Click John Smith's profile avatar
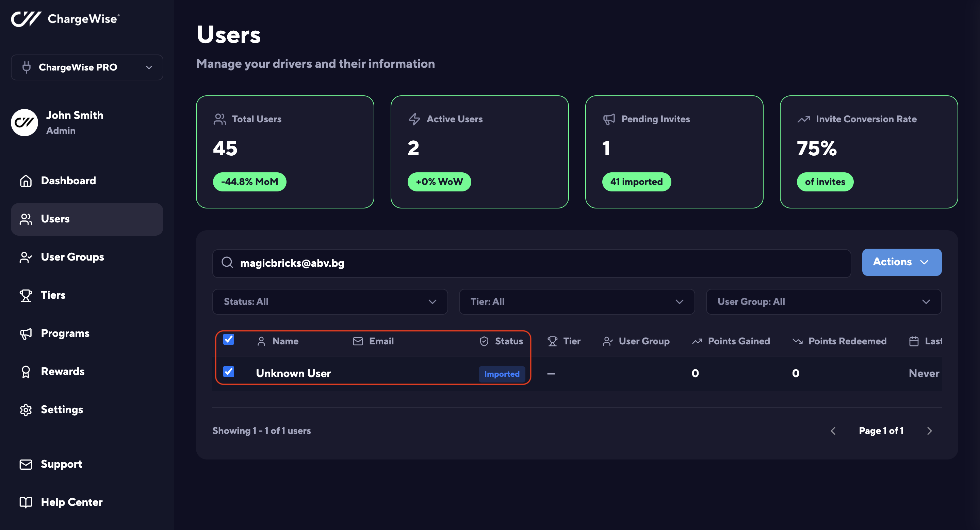 coord(24,123)
